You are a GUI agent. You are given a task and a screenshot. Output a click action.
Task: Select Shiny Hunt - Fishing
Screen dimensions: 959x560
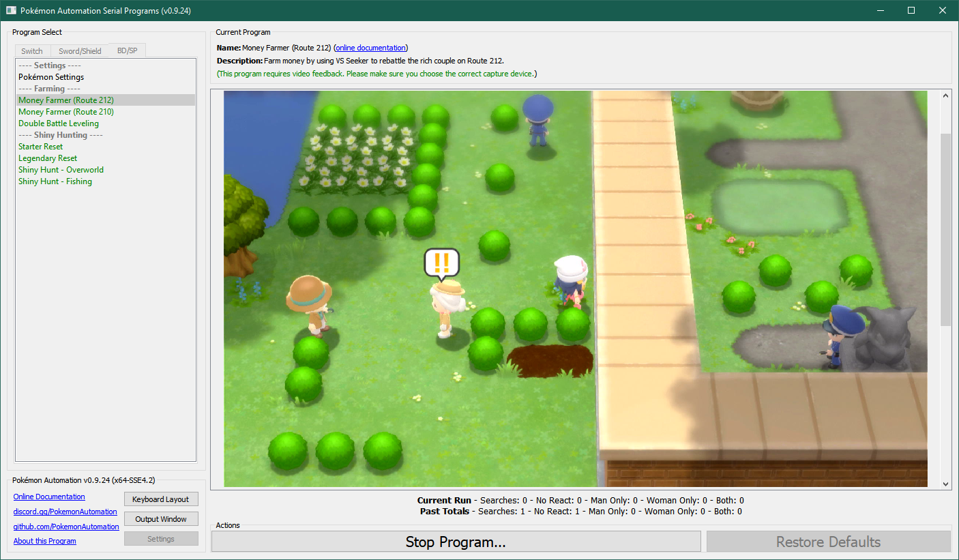55,181
